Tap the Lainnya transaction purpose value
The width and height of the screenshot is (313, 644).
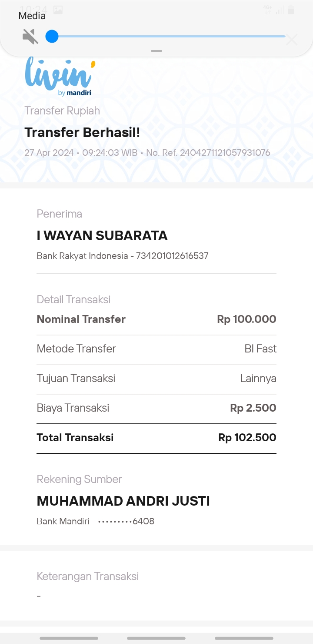click(258, 379)
